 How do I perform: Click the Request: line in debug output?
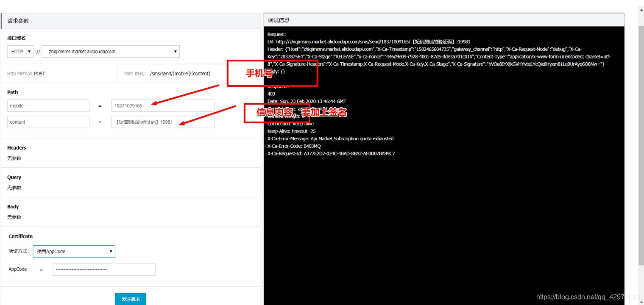click(x=277, y=34)
